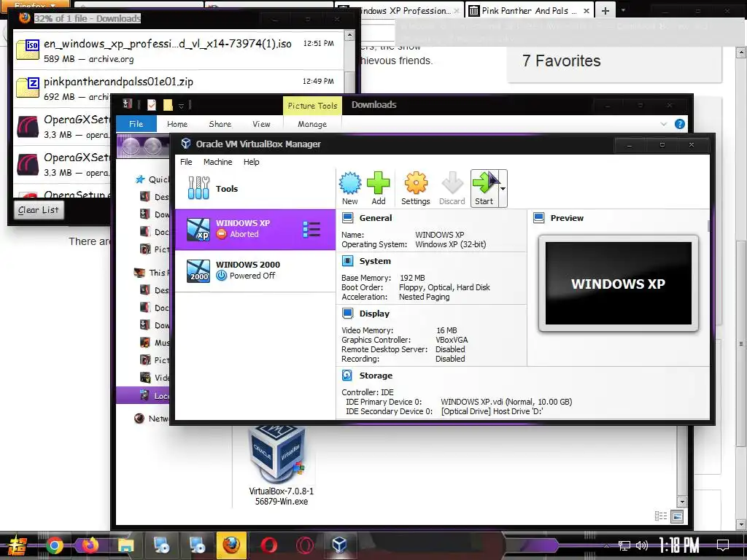This screenshot has height=560, width=747.
Task: Click Firefox Downloads list scroll up arrow
Action: (x=349, y=36)
